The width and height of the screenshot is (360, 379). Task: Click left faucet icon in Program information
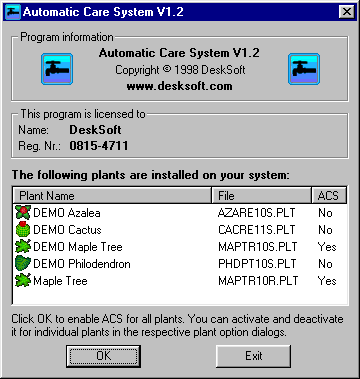(x=57, y=69)
